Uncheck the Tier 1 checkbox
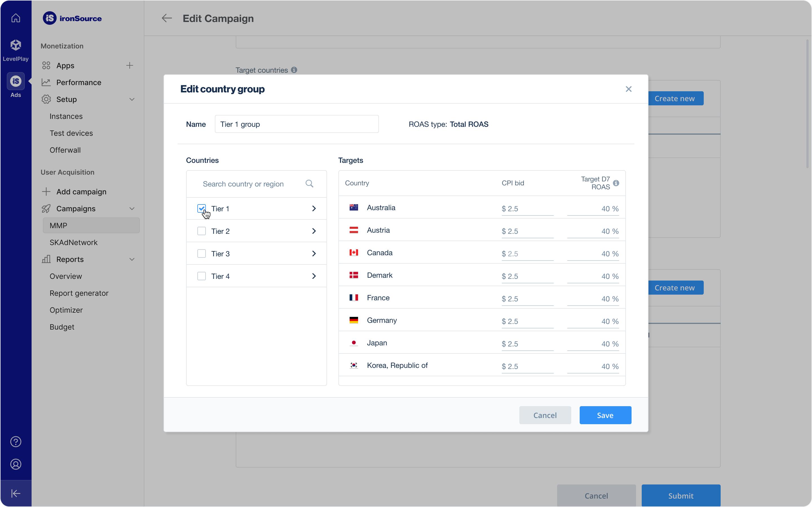 tap(201, 208)
